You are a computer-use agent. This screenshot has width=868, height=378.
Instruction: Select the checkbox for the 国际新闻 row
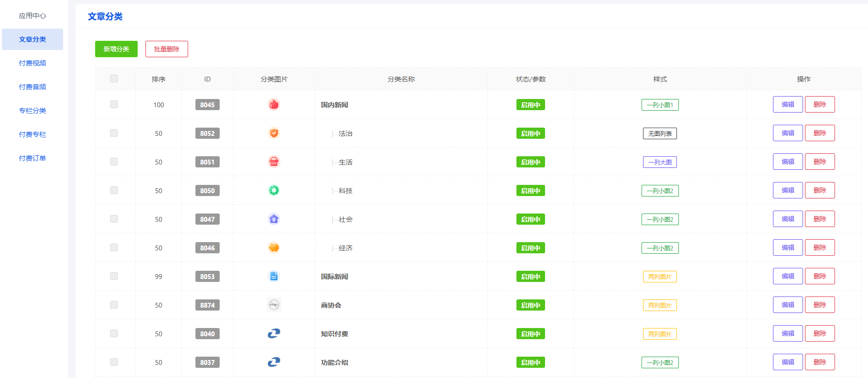coord(114,276)
